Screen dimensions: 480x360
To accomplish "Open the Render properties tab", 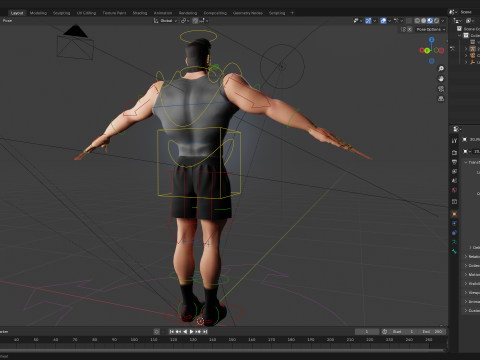I will click(x=454, y=153).
